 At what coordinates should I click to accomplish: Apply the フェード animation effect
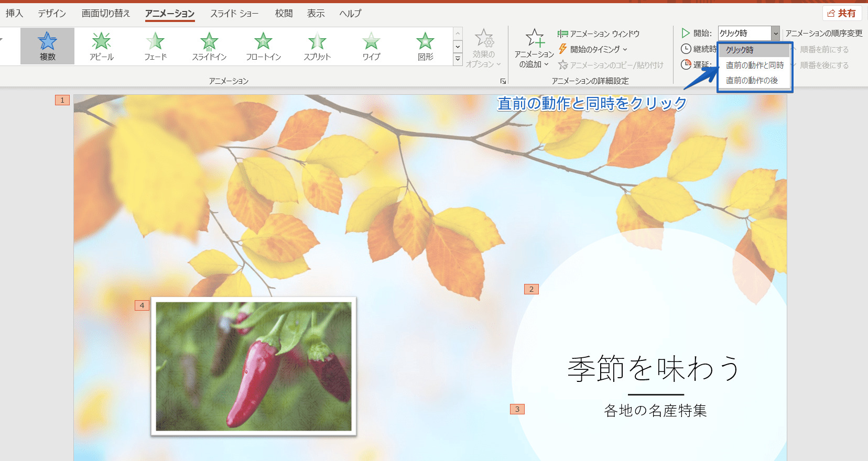(x=155, y=46)
